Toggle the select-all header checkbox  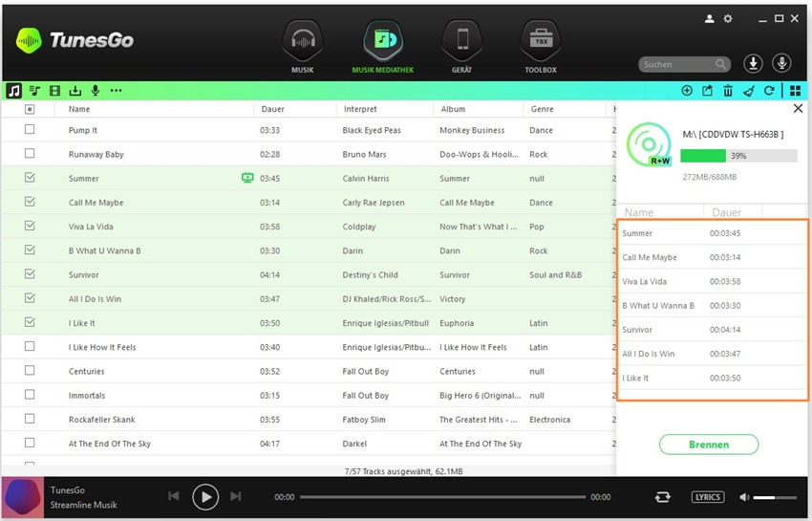point(30,109)
